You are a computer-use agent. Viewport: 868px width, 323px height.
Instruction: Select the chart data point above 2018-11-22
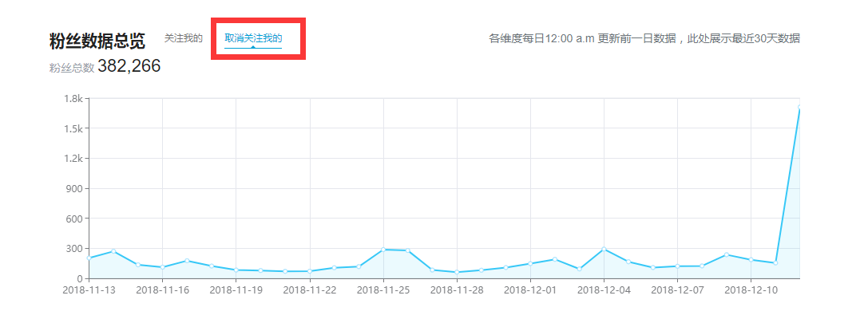click(310, 271)
